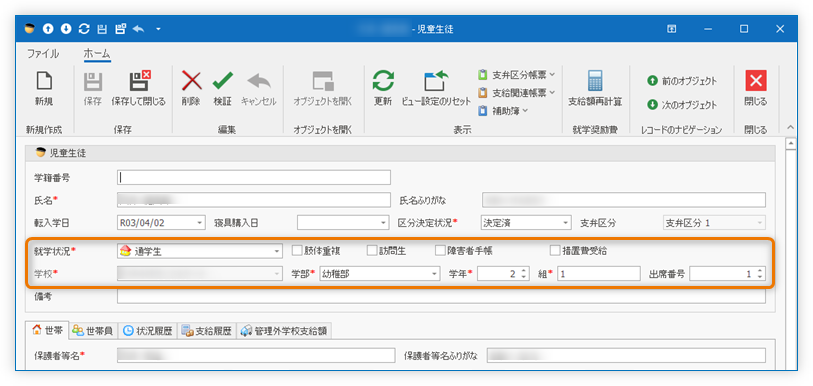Switch to the 世帯 tab

tap(47, 330)
